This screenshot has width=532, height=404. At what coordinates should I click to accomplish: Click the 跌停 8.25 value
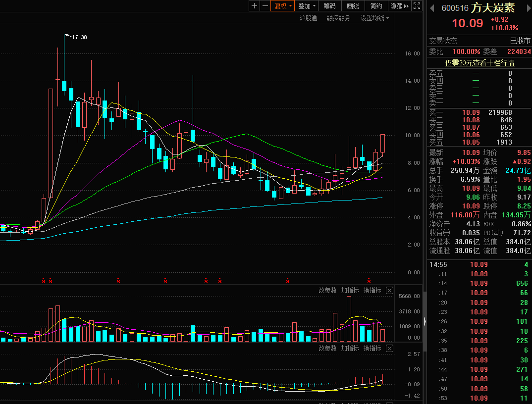click(524, 206)
